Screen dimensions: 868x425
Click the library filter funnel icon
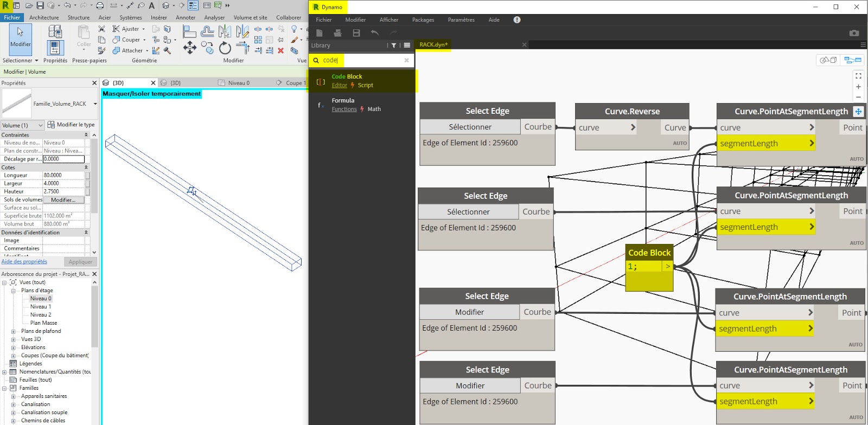(394, 46)
